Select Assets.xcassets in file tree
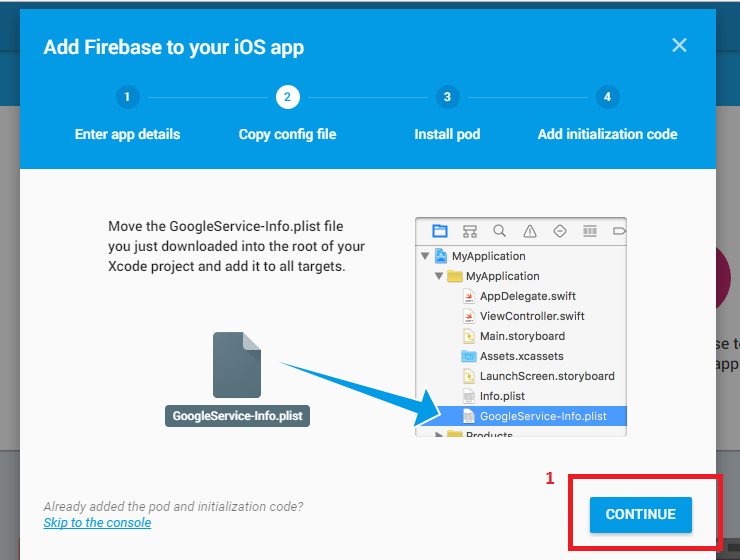 (x=521, y=356)
